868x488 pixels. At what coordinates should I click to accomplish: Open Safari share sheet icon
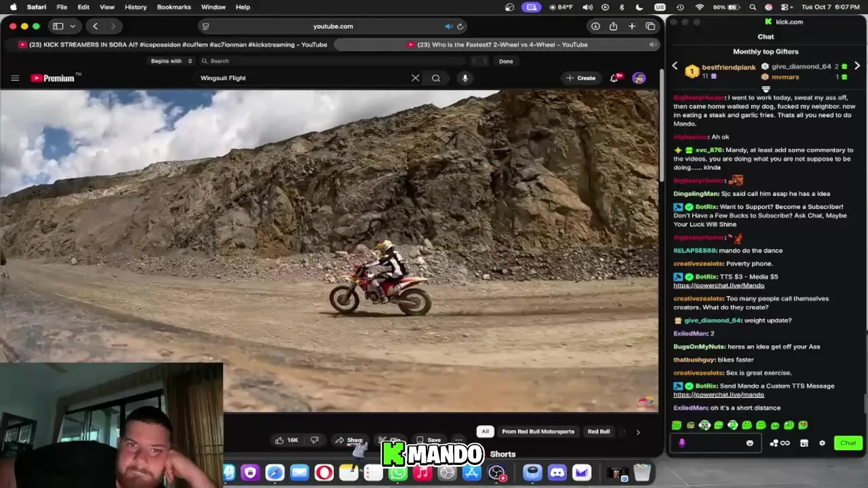(613, 26)
